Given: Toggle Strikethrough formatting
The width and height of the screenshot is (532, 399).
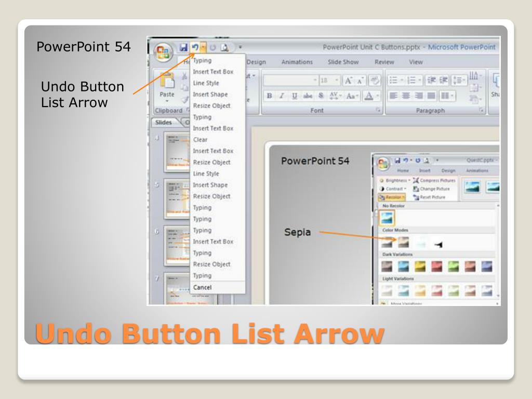Looking at the screenshot, I should coord(308,96).
